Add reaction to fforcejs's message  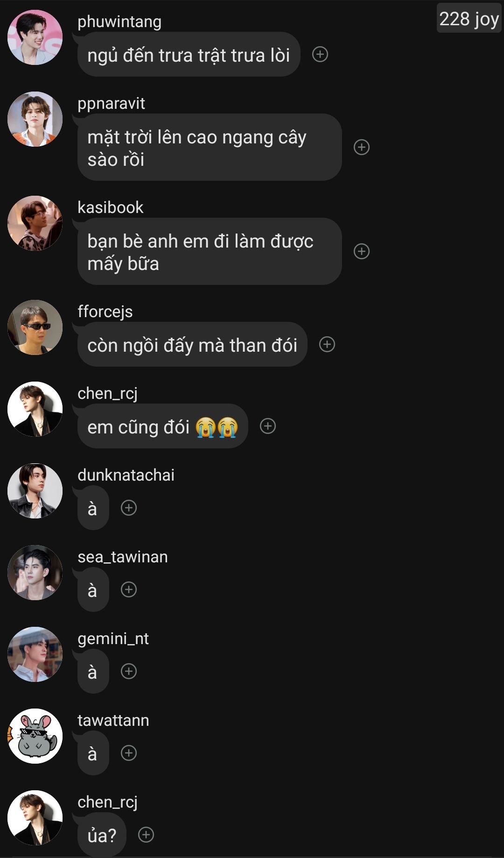coord(327,344)
